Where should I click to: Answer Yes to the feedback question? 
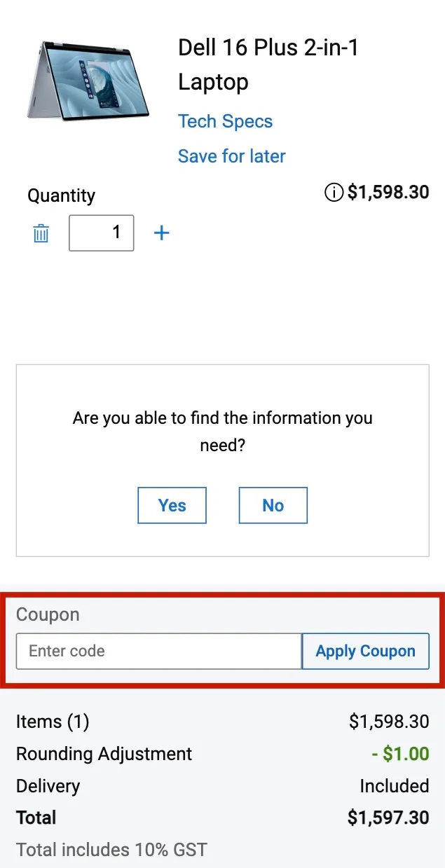coord(172,504)
